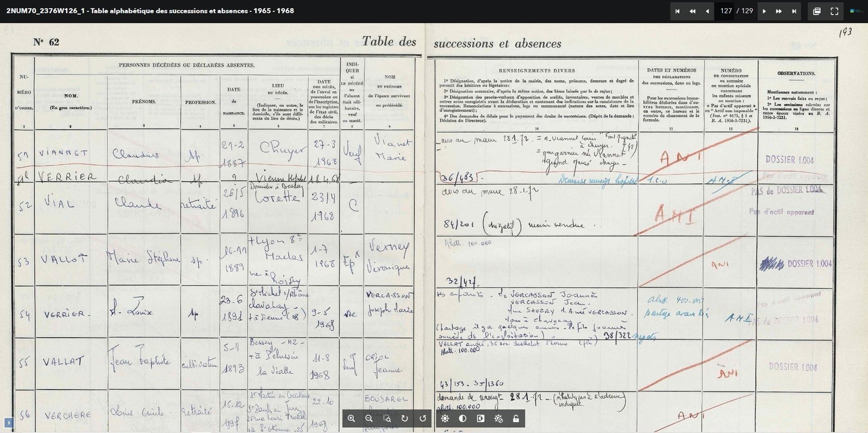Rotate the image counterclockwise
Screen dimensions: 868x433
click(423, 418)
